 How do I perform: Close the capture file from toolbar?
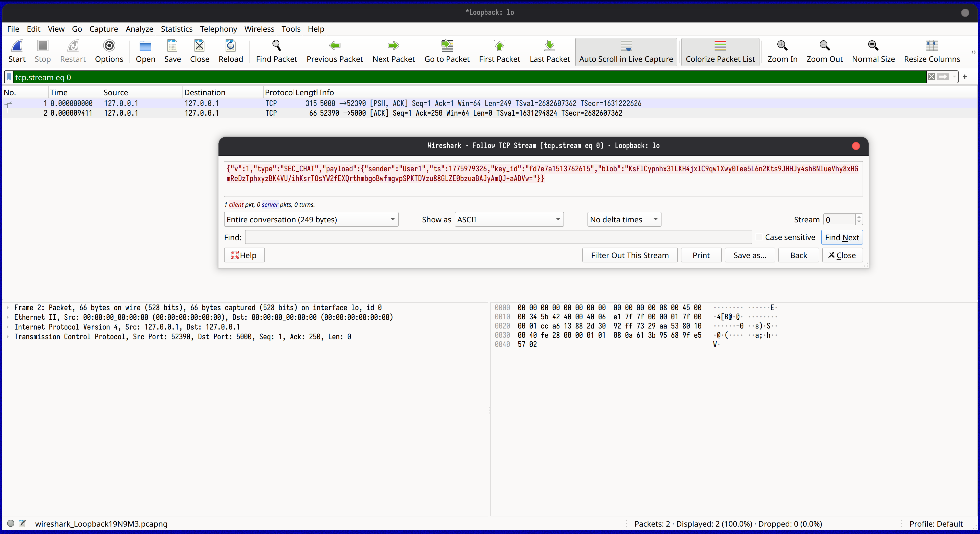point(199,51)
